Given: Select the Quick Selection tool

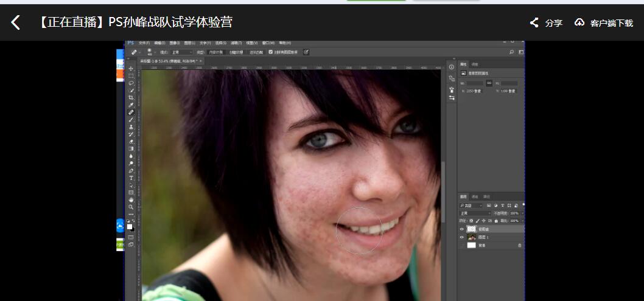Looking at the screenshot, I should click(131, 90).
